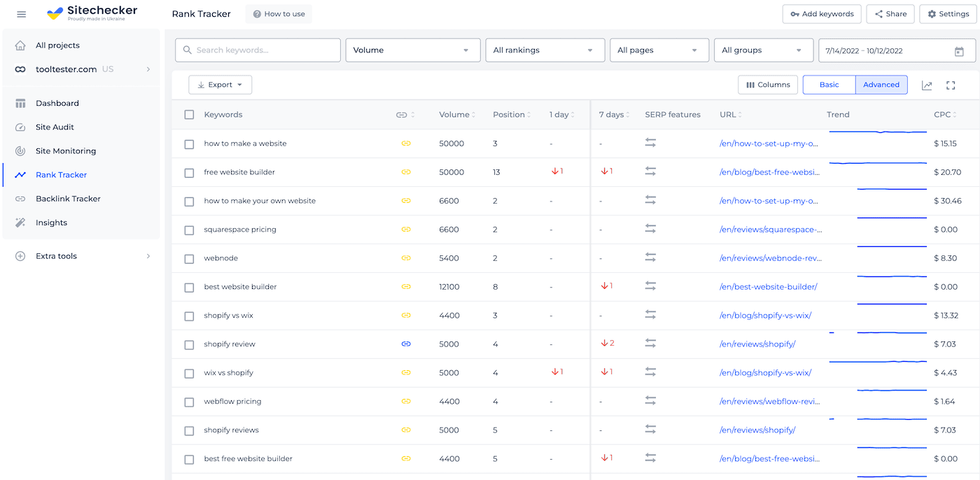Open SERP features for shopify vs wix
980x480 pixels.
point(650,315)
